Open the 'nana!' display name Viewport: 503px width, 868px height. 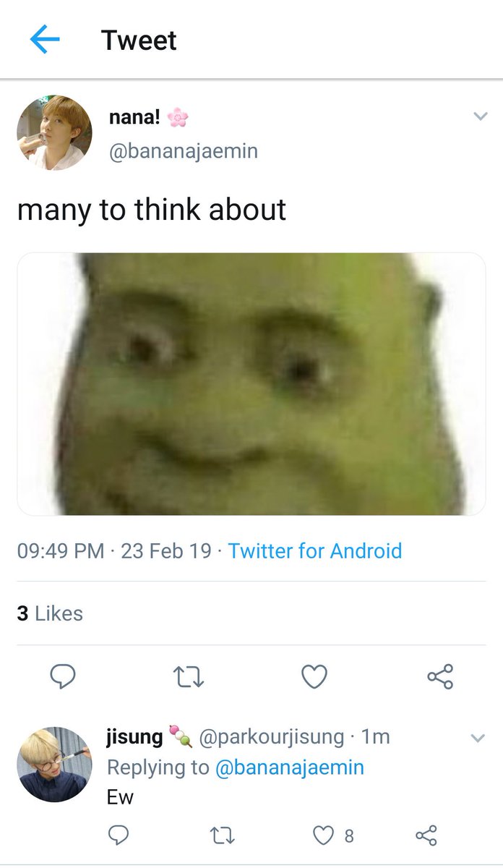[x=135, y=117]
